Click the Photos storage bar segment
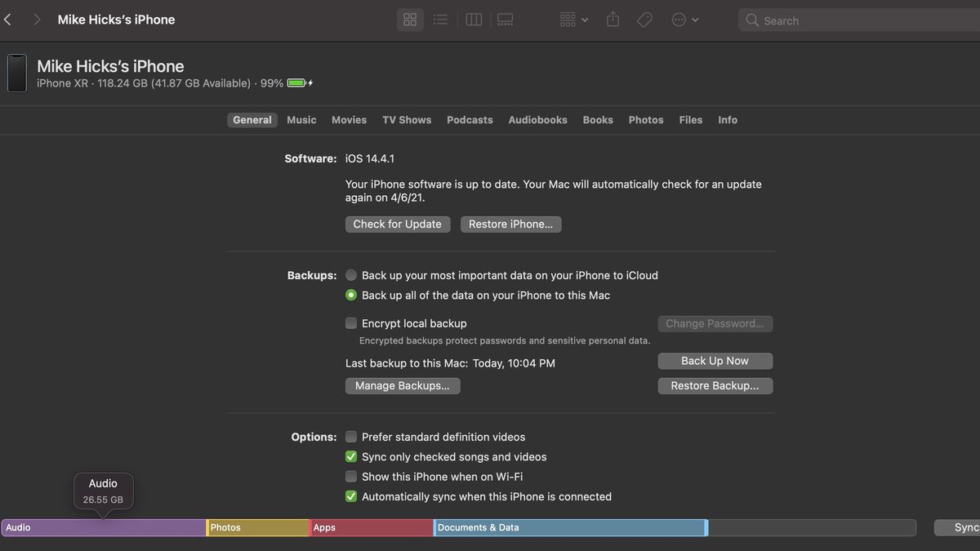The image size is (980, 551). 258,528
